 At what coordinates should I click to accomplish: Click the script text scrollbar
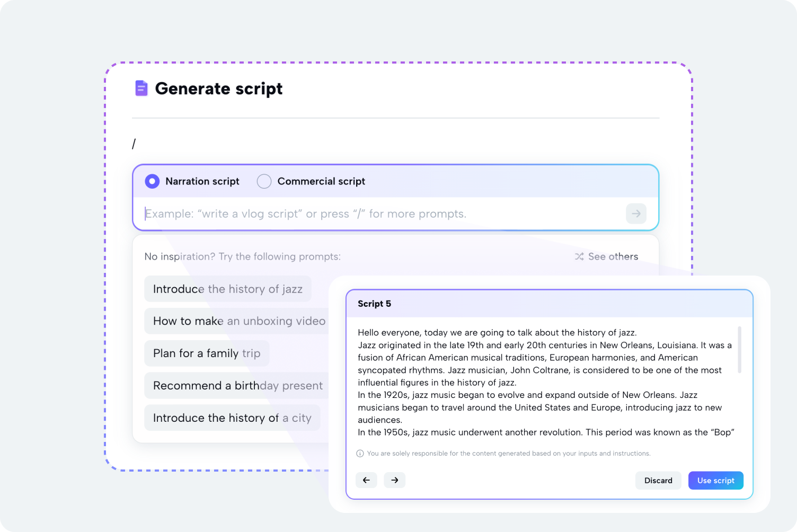pos(739,350)
